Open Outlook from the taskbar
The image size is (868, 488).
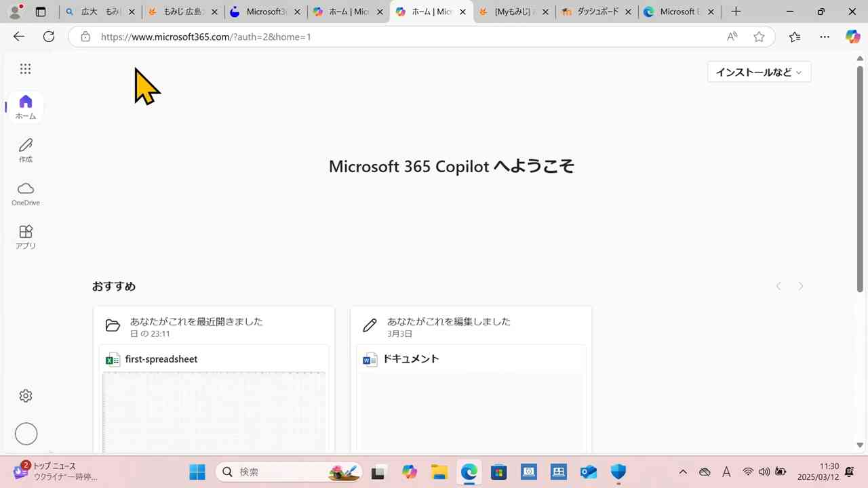(588, 472)
